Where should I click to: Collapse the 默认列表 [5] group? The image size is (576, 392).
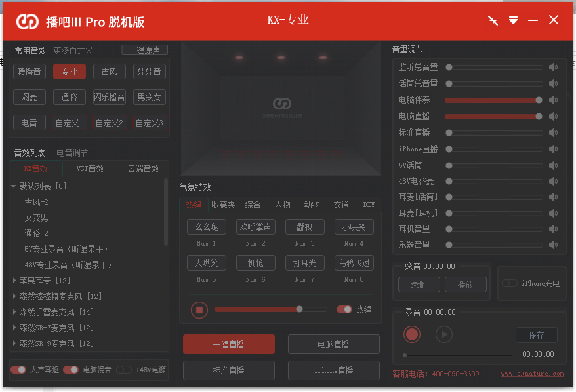coord(14,186)
